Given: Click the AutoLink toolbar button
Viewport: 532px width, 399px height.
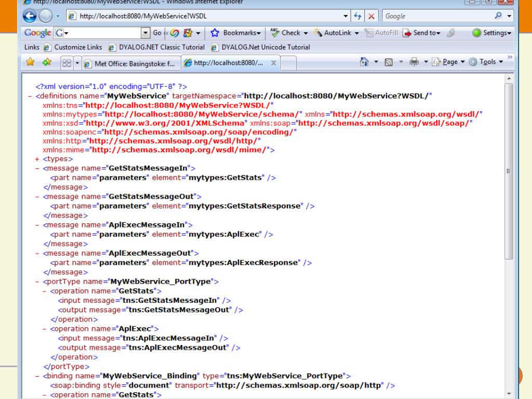Looking at the screenshot, I should (332, 33).
